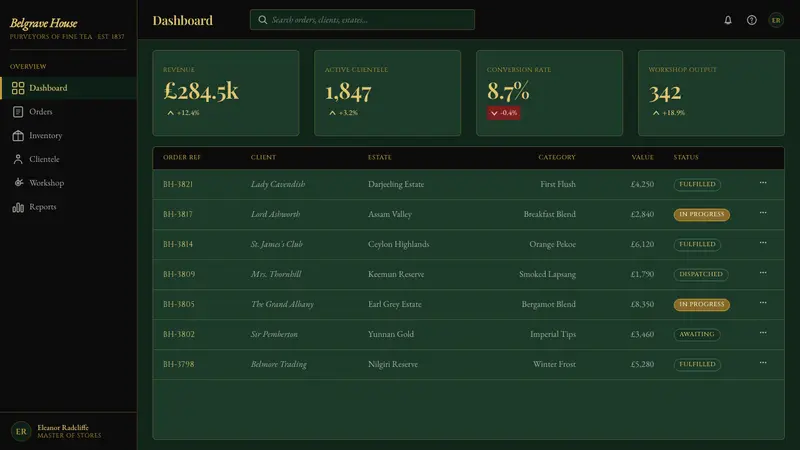This screenshot has height=450, width=800.
Task: Select client The Grand Albany
Action: (x=282, y=304)
